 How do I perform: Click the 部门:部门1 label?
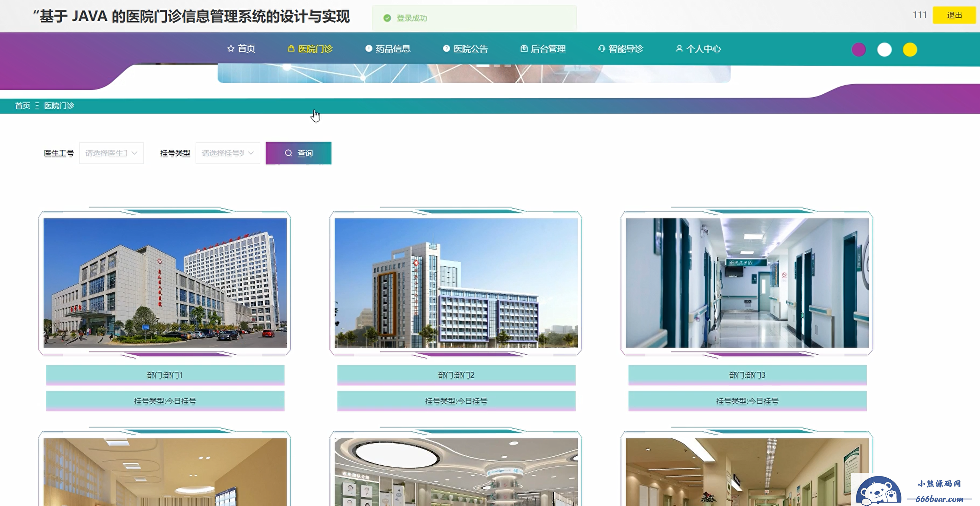coord(165,375)
